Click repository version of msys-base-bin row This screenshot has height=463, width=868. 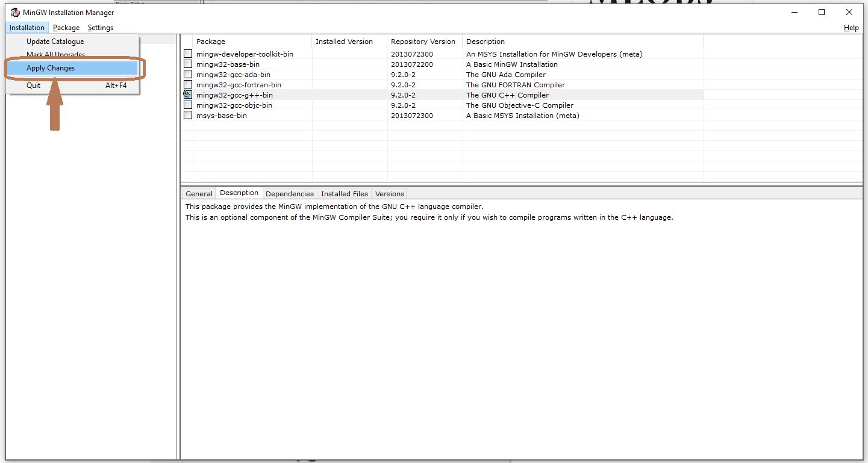tap(412, 116)
